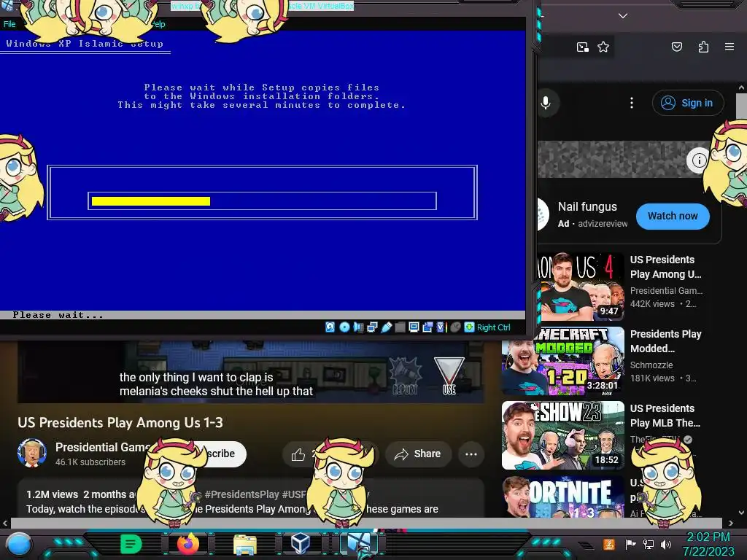
Task: Open Pocket save icon in Firefox toolbar
Action: tap(677, 47)
